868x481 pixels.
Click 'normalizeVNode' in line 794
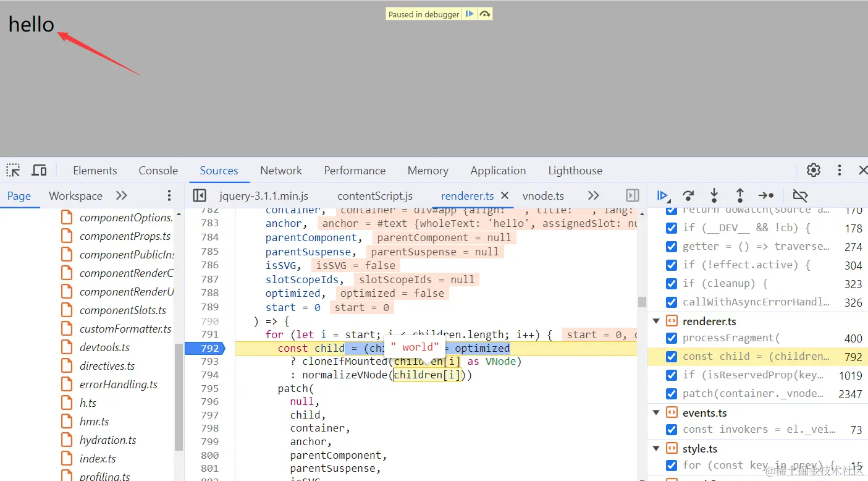345,375
